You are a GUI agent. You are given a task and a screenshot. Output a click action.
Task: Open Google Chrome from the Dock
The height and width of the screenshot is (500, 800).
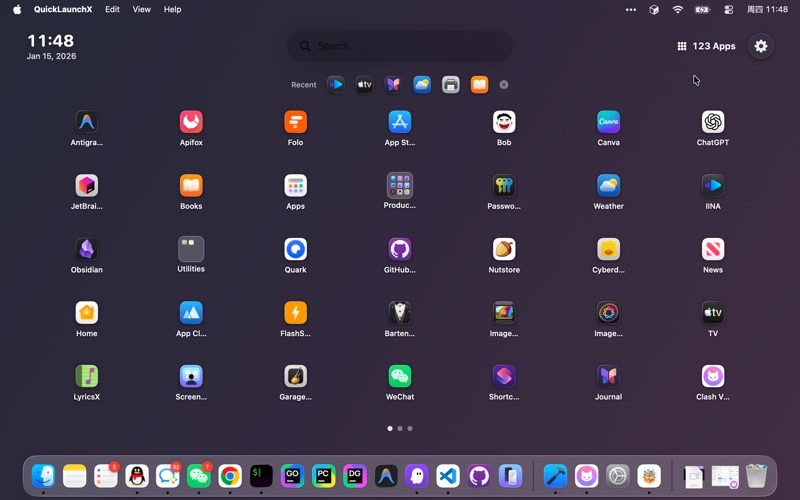tap(230, 476)
